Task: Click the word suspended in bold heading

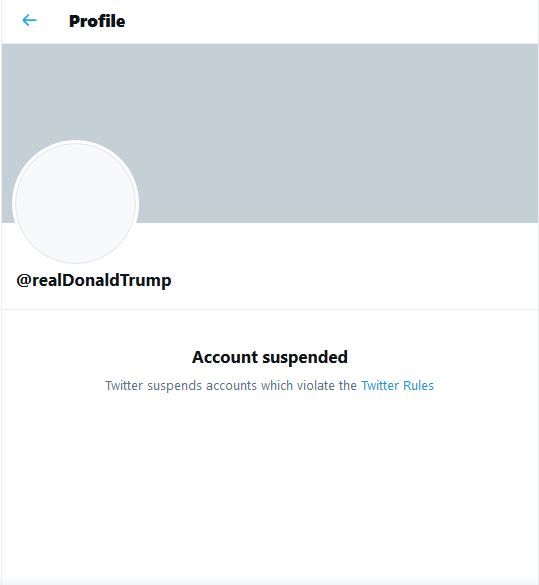Action: [x=305, y=358]
